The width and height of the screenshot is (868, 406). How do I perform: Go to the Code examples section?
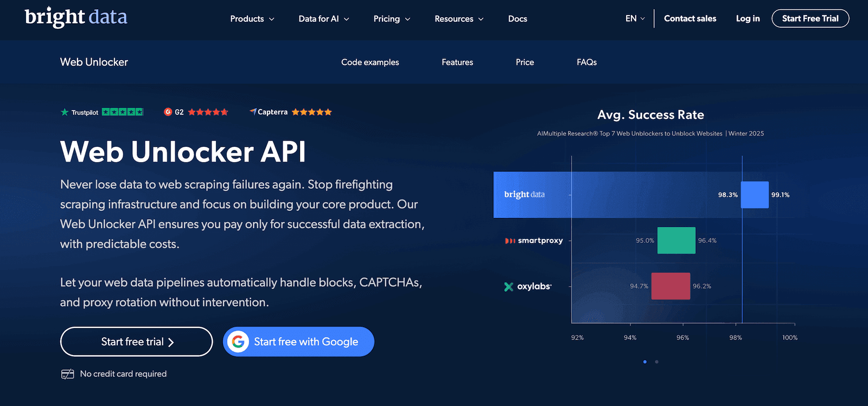click(370, 62)
